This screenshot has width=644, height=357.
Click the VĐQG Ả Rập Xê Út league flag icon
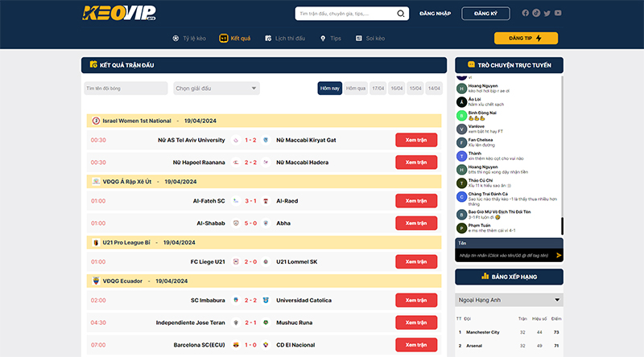[x=96, y=182]
